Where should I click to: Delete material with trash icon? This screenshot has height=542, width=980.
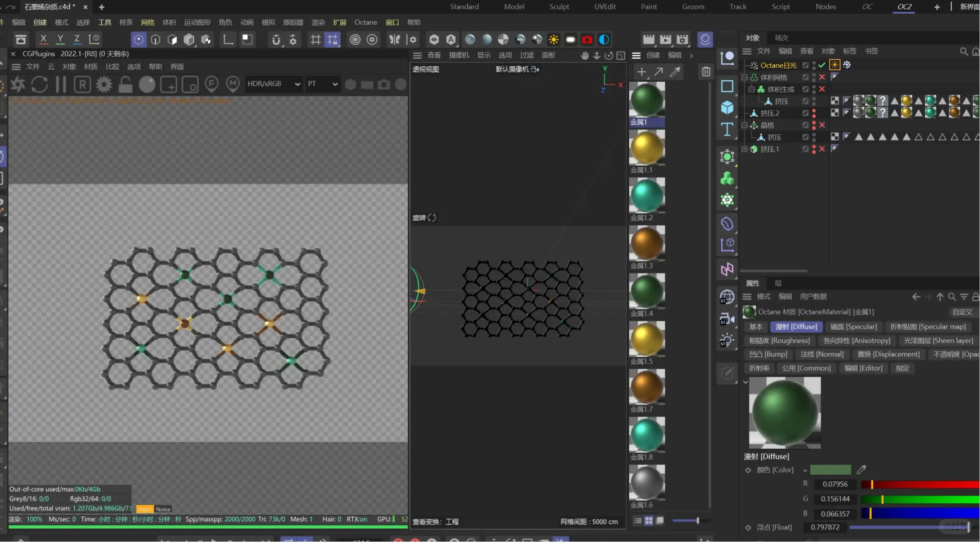706,72
